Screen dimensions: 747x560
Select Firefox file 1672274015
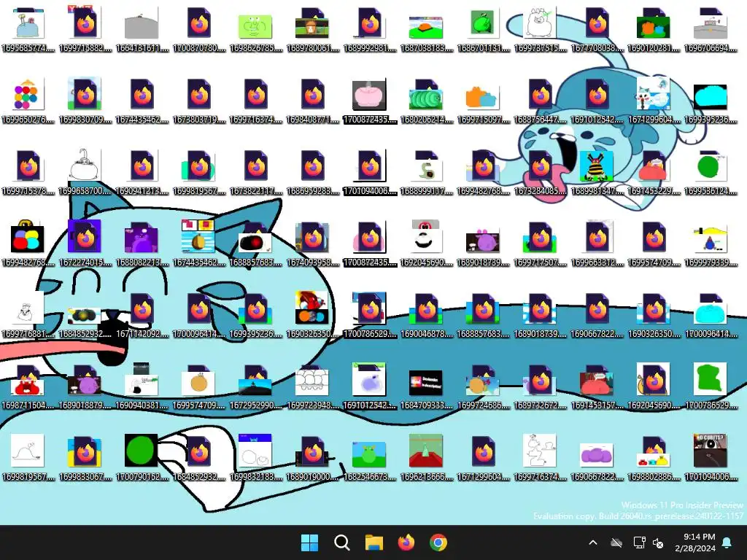click(x=85, y=244)
